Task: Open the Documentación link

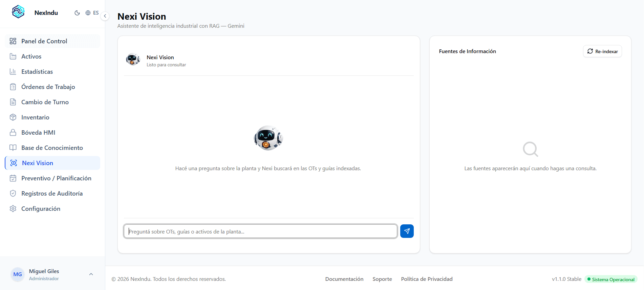Action: (x=344, y=279)
